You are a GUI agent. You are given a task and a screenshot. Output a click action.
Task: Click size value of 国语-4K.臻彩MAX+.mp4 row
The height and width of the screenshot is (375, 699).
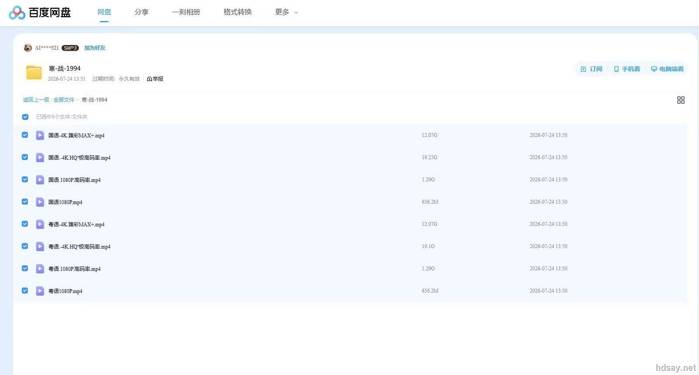(x=429, y=135)
